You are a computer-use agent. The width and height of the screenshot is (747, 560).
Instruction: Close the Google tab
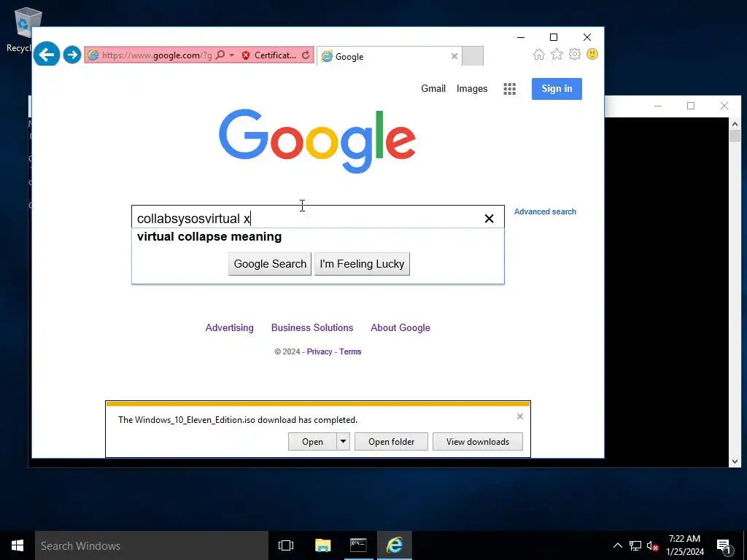454,56
